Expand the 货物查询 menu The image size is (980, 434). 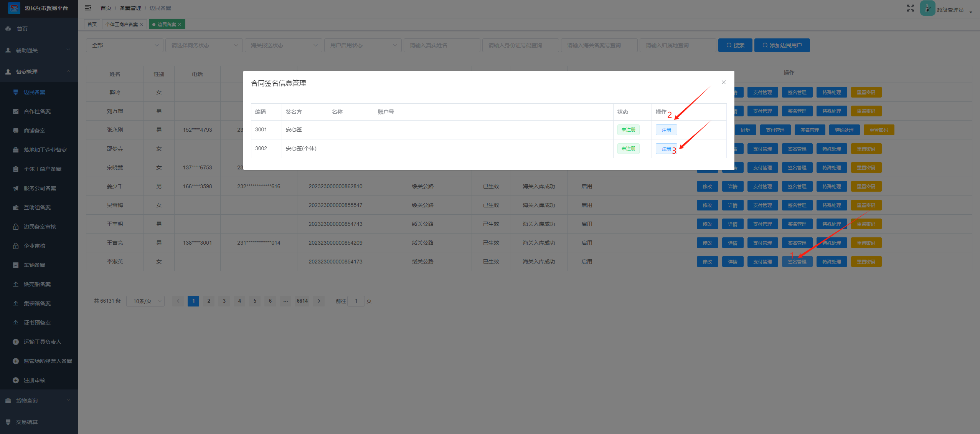[x=39, y=401]
